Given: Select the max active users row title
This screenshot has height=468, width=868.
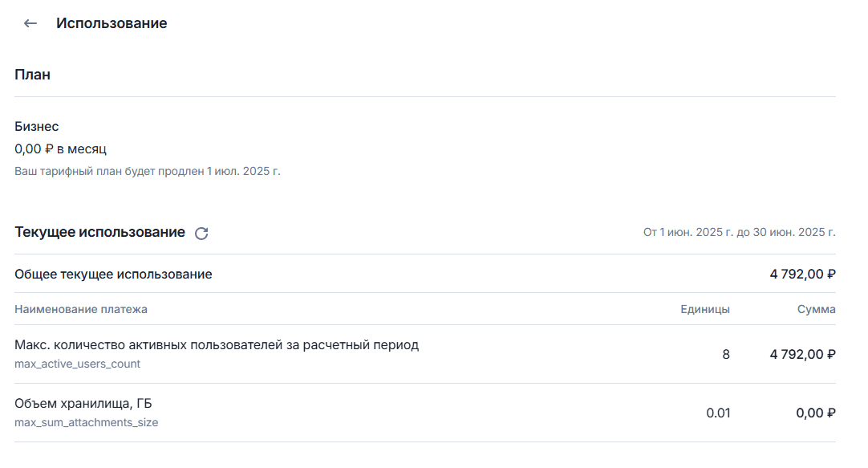Looking at the screenshot, I should coord(217,345).
